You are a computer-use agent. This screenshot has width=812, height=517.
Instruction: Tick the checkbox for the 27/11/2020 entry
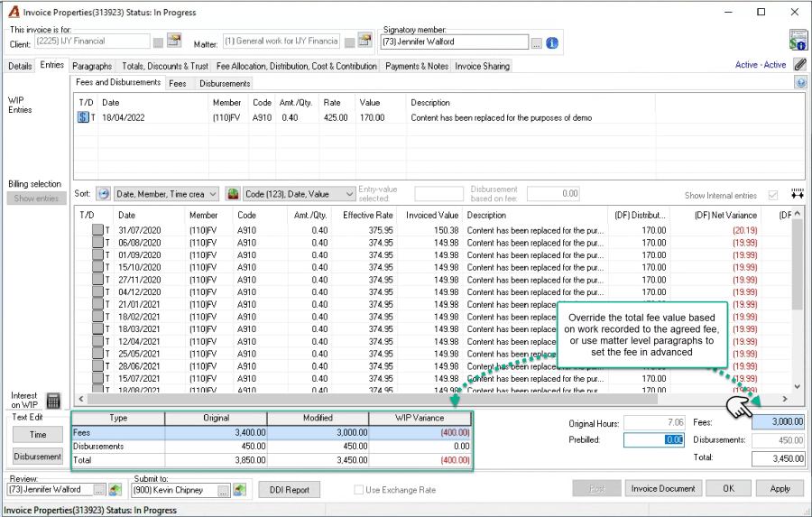tap(97, 279)
